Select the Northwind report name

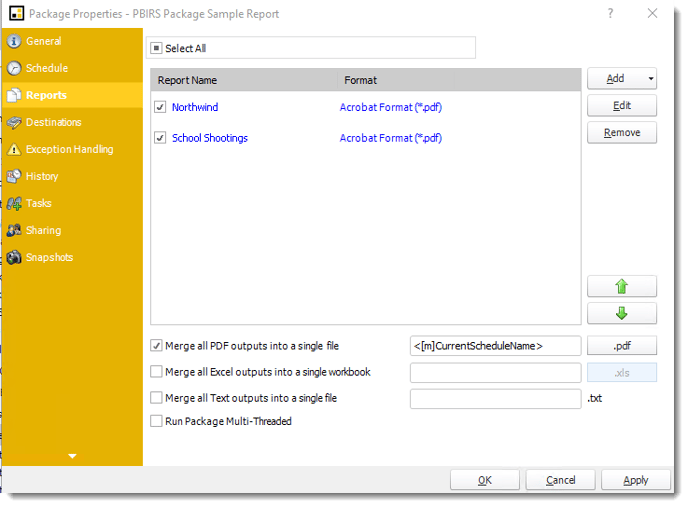tap(195, 107)
